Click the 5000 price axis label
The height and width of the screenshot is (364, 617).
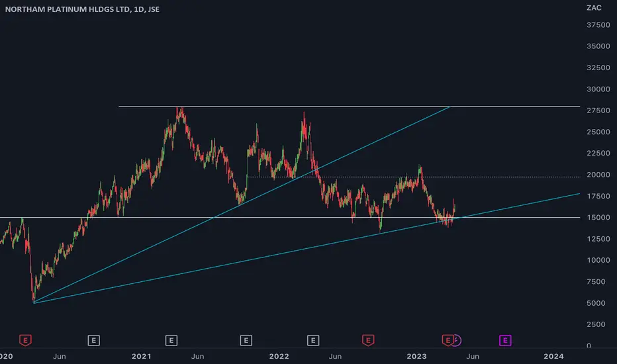pyautogui.click(x=596, y=303)
